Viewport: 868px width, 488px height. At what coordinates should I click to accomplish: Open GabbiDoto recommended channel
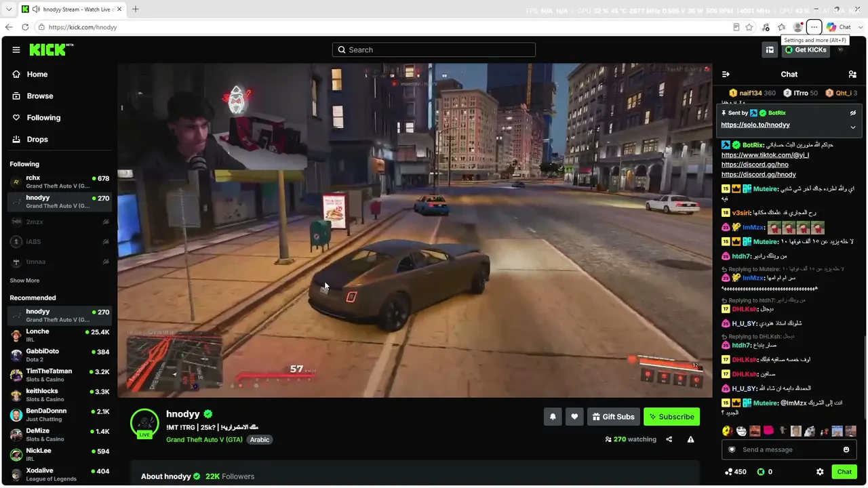pos(60,355)
